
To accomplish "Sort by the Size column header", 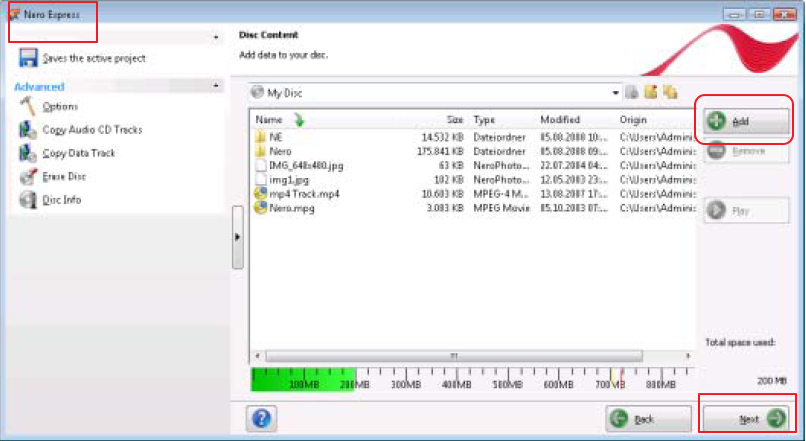I will point(454,120).
